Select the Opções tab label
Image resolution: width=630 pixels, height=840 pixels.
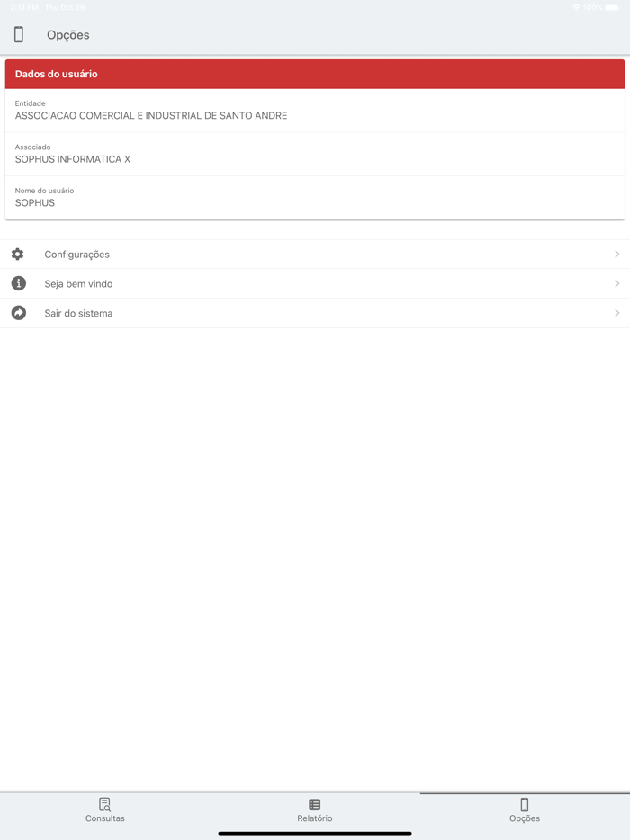pyautogui.click(x=525, y=818)
